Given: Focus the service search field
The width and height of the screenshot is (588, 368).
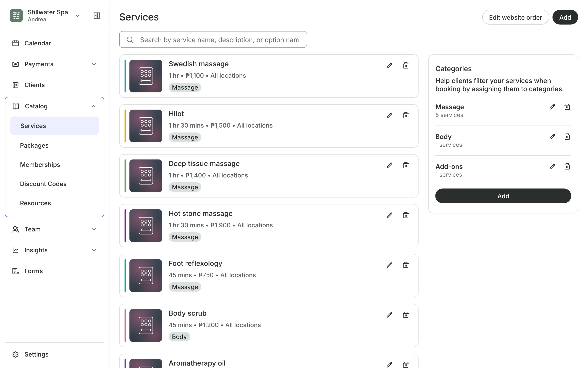Looking at the screenshot, I should coord(213,39).
